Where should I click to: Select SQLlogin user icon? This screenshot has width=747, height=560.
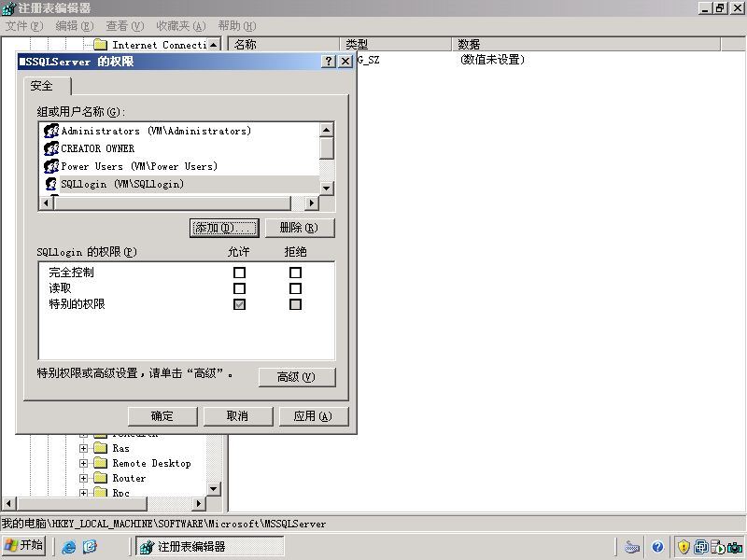[x=51, y=184]
